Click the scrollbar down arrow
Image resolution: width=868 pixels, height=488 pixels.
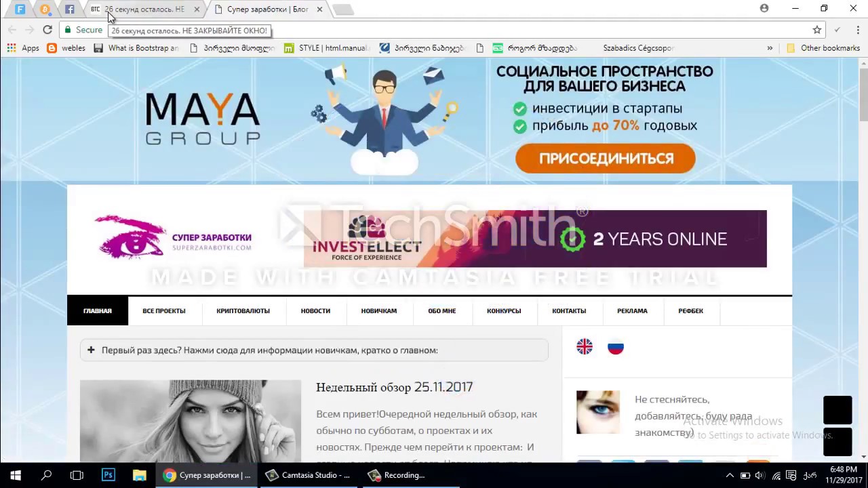pyautogui.click(x=863, y=457)
